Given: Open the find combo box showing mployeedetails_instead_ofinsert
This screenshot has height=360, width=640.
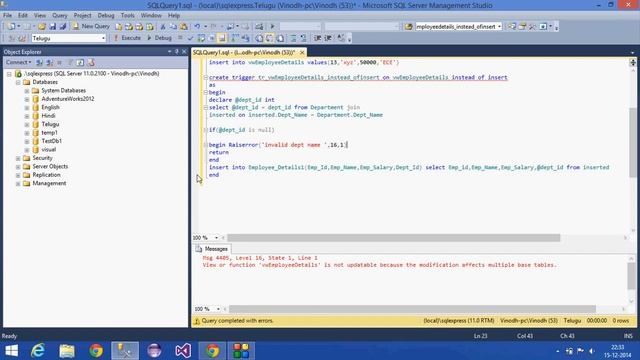Looking at the screenshot, I should (x=458, y=27).
